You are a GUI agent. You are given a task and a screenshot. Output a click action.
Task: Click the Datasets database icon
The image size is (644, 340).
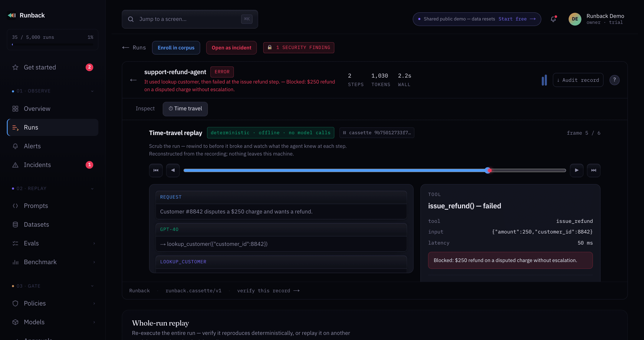15,225
